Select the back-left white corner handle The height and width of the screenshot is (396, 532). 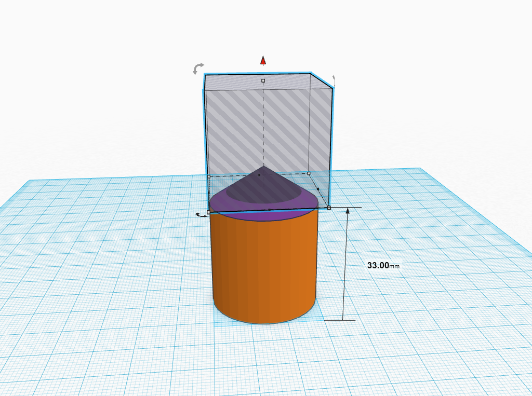click(x=209, y=176)
